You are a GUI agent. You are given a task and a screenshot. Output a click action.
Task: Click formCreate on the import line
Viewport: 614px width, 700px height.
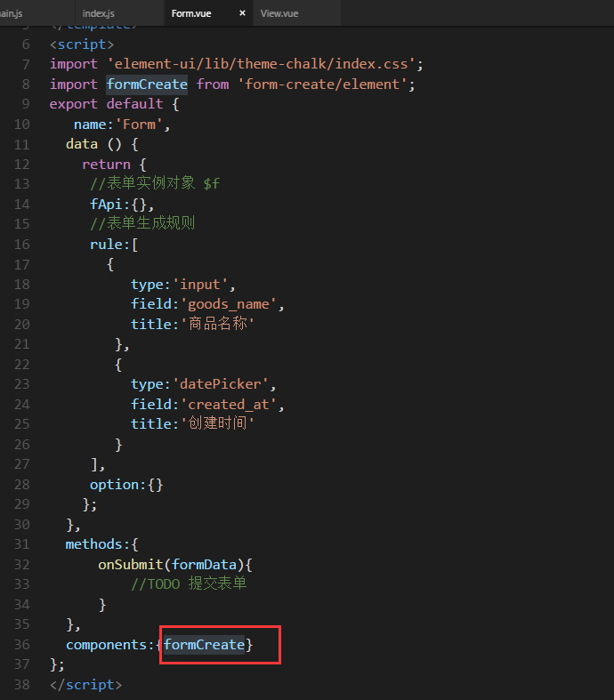pyautogui.click(x=147, y=84)
